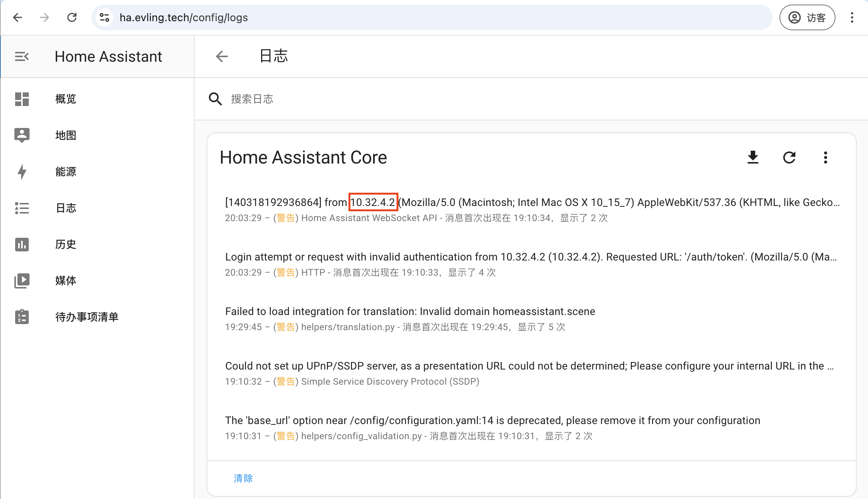Image resolution: width=868 pixels, height=499 pixels.
Task: Click the Home Assistant sidebar title
Action: click(x=108, y=56)
